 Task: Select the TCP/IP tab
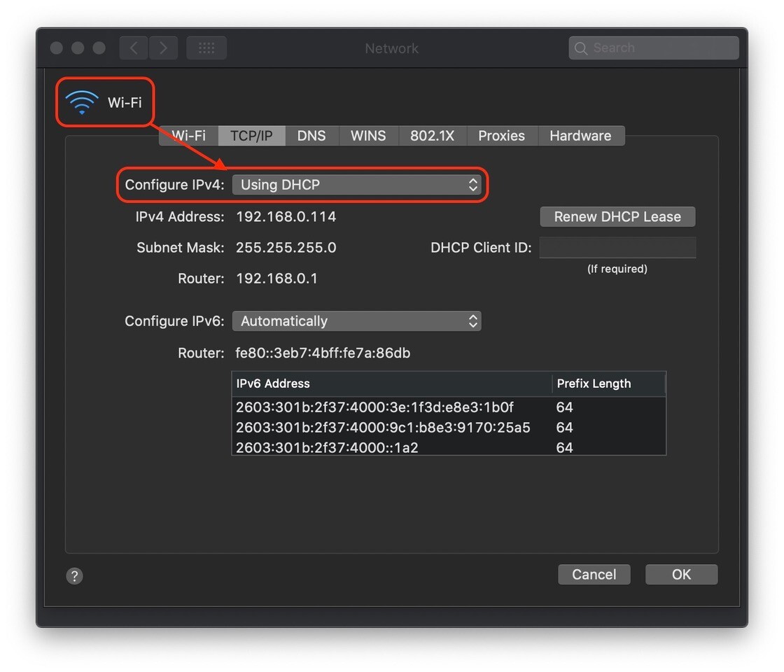[251, 136]
